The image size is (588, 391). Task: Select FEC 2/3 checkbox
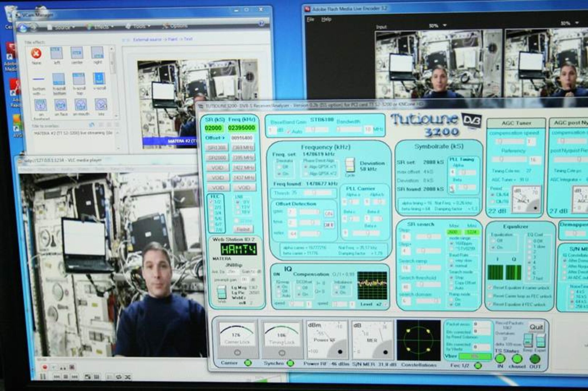[x=211, y=207]
